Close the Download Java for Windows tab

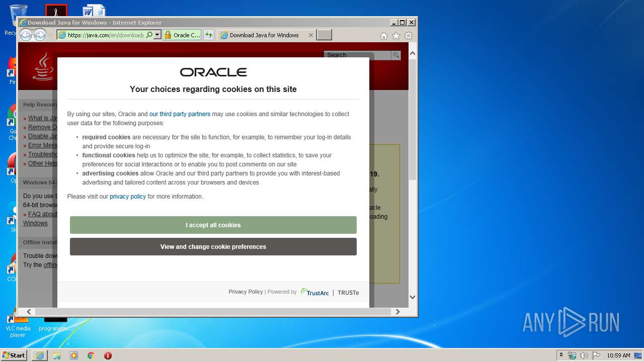click(310, 35)
